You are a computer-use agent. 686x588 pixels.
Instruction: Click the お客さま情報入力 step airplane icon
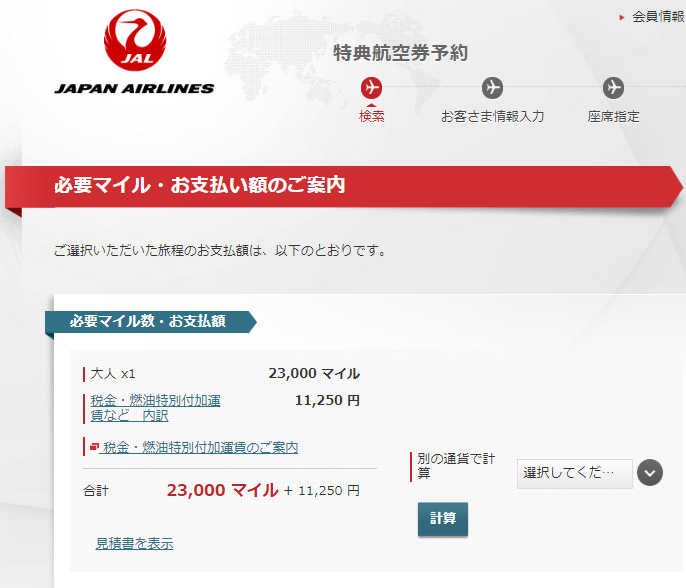[492, 88]
